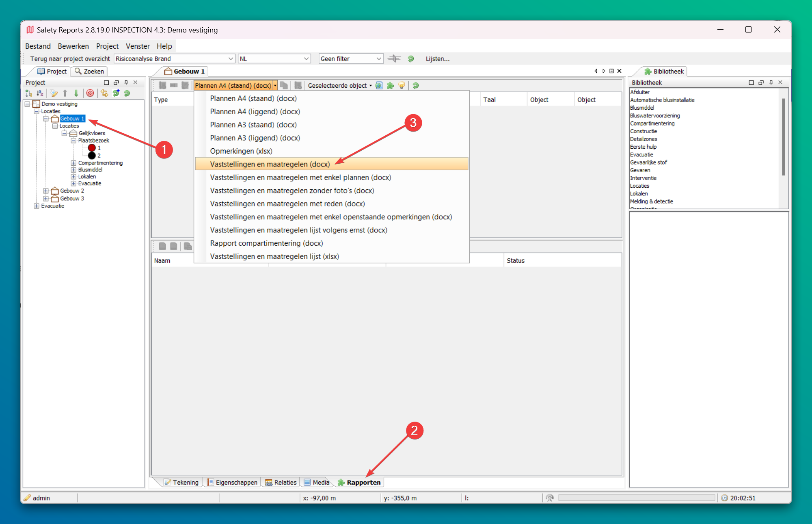Click the green refresh icon next to filter

coord(411,59)
